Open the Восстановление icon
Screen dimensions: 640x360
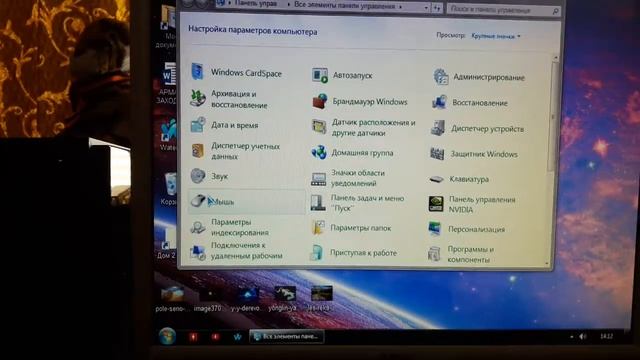pos(439,102)
